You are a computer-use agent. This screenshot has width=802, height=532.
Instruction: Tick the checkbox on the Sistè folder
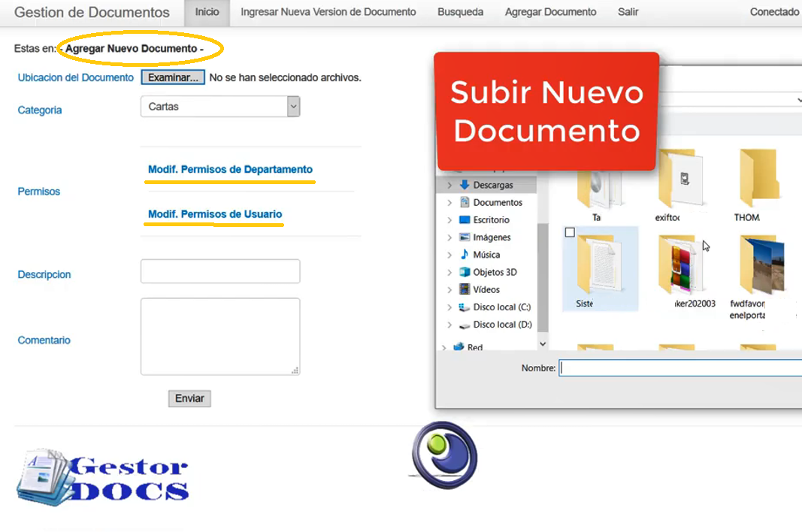click(x=570, y=232)
